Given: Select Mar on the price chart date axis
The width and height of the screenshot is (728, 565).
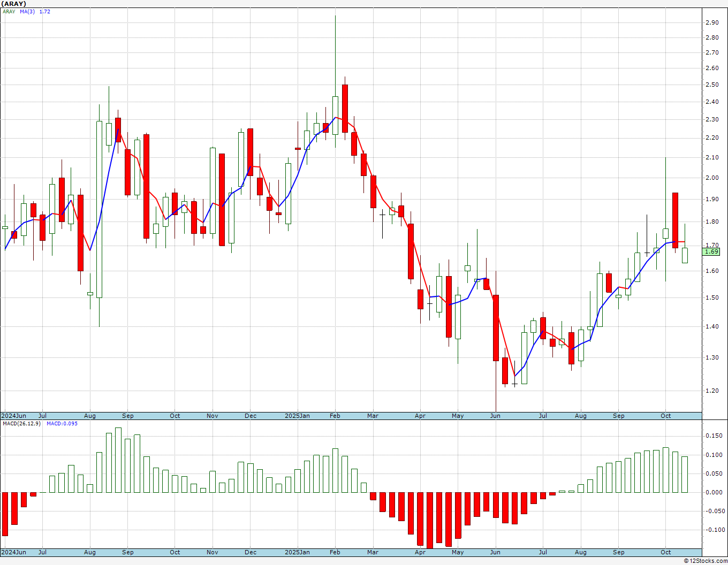Looking at the screenshot, I should 373,416.
